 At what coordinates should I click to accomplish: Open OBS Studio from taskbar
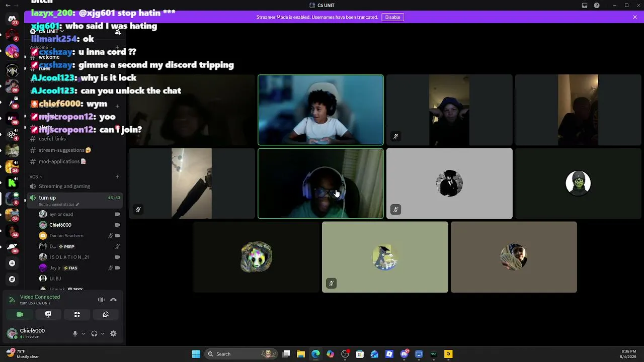point(345,354)
